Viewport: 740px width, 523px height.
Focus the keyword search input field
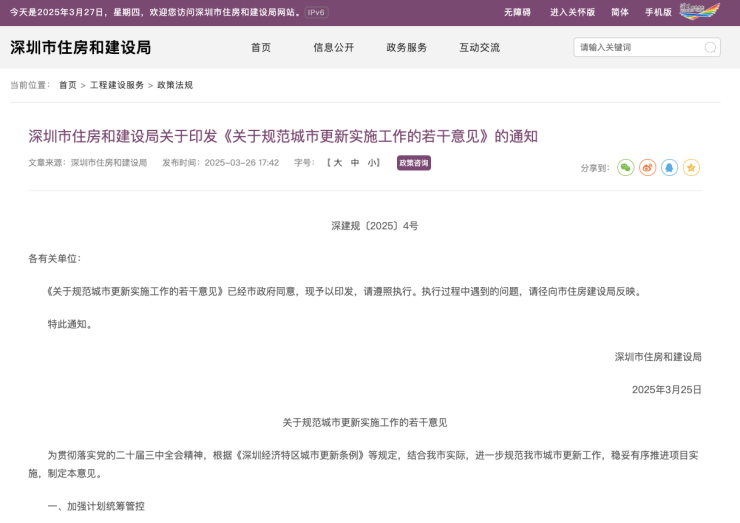638,47
